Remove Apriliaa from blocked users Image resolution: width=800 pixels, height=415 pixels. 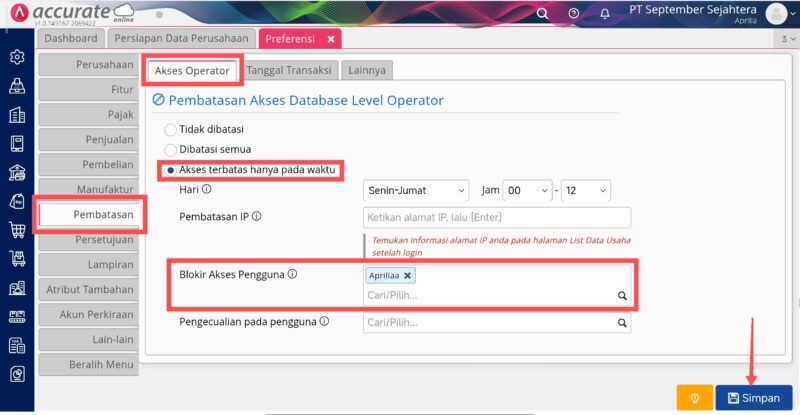(x=407, y=276)
